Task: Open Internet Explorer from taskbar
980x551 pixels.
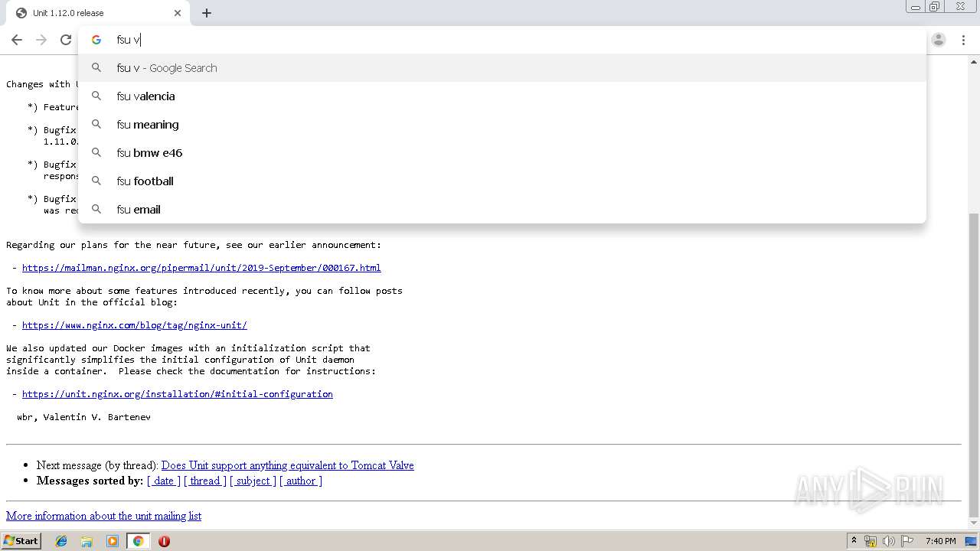Action: [x=61, y=541]
